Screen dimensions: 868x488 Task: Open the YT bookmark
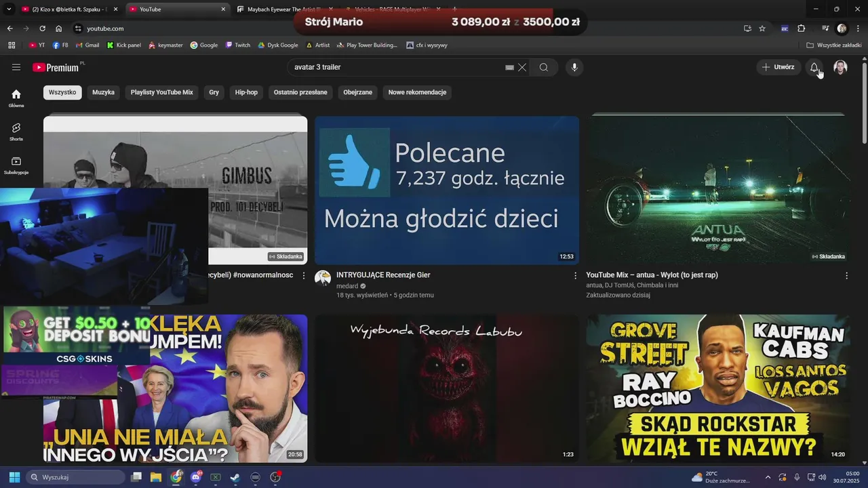37,45
